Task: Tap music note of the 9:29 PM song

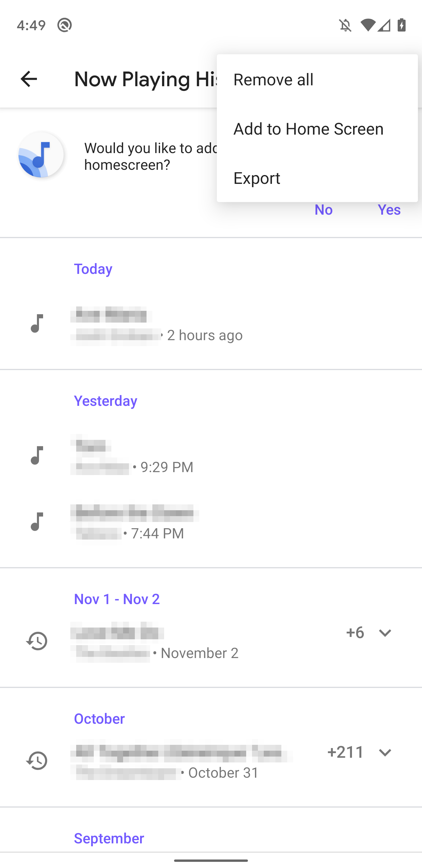Action: click(37, 455)
